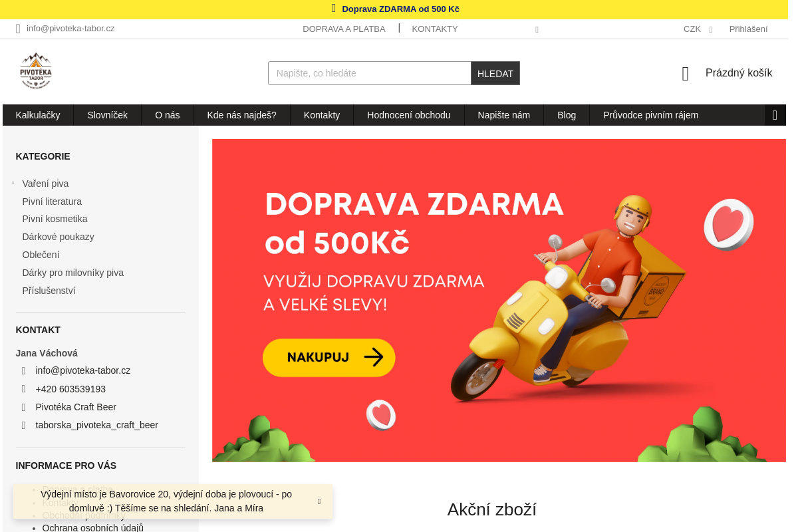Expand more navigation menu items
This screenshot has width=798, height=532.
click(775, 115)
